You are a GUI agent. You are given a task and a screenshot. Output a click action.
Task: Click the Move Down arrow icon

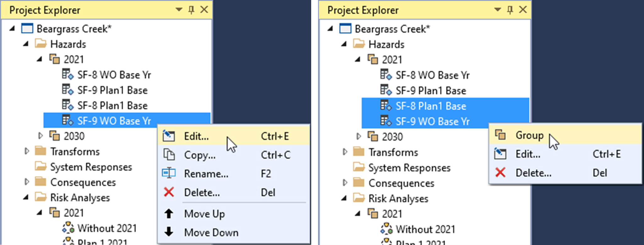[x=169, y=232]
